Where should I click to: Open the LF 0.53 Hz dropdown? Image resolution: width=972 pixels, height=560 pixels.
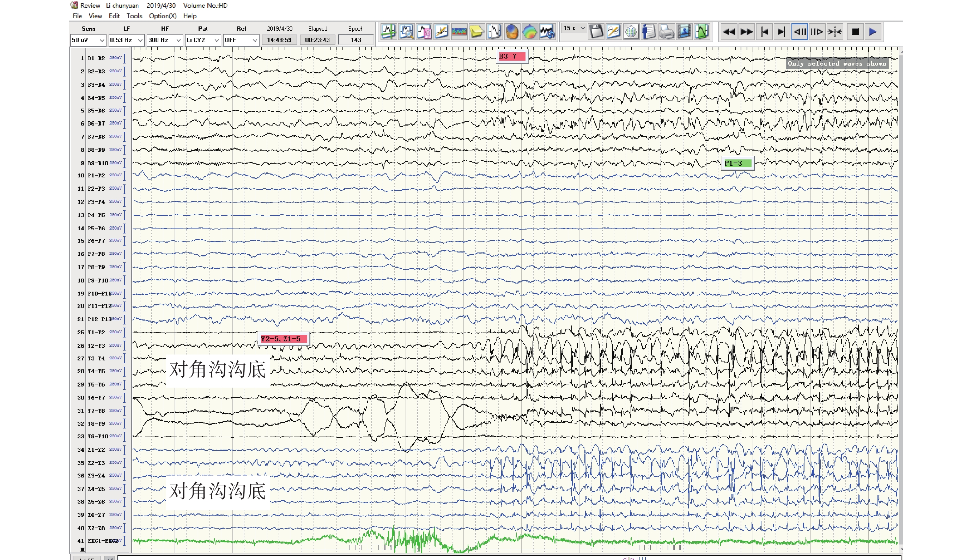point(127,40)
